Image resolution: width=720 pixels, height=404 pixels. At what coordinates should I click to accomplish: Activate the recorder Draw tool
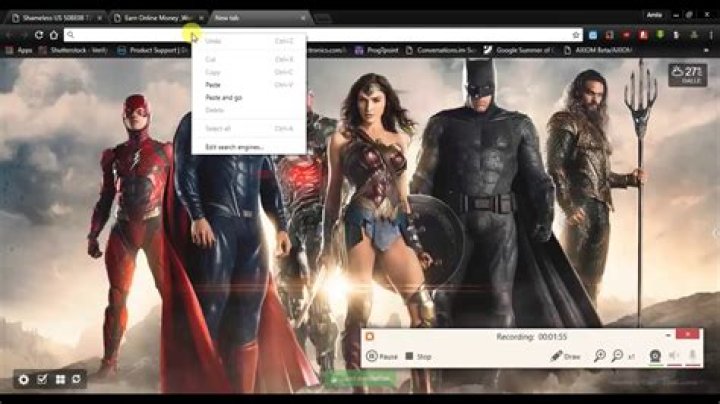[x=565, y=356]
